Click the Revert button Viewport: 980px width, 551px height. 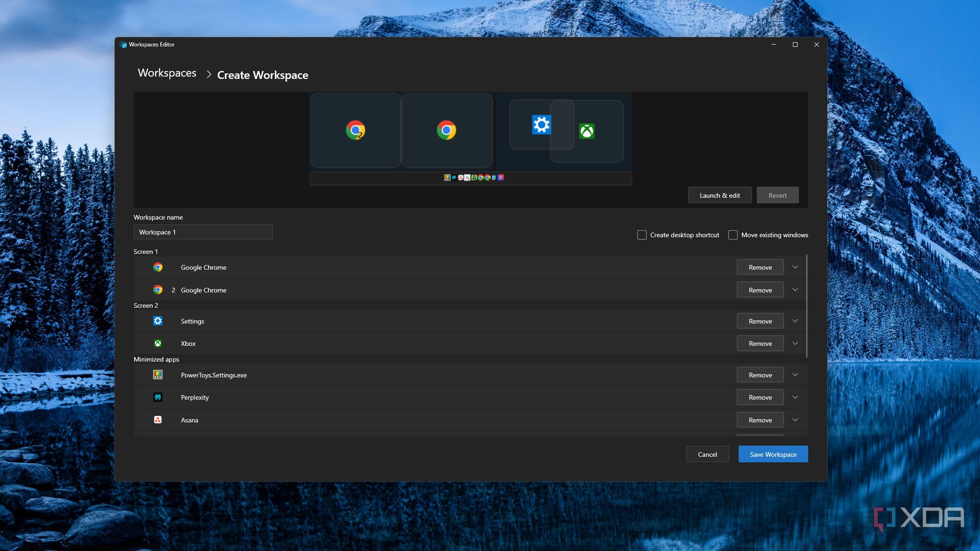point(778,195)
